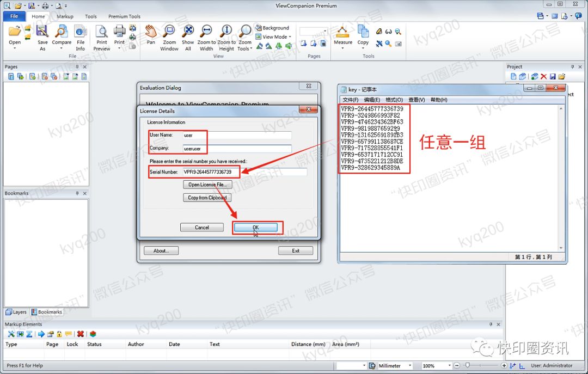Viewport: 588px width, 374px height.
Task: Open Notepad's 帮助(H) menu
Action: click(x=439, y=100)
